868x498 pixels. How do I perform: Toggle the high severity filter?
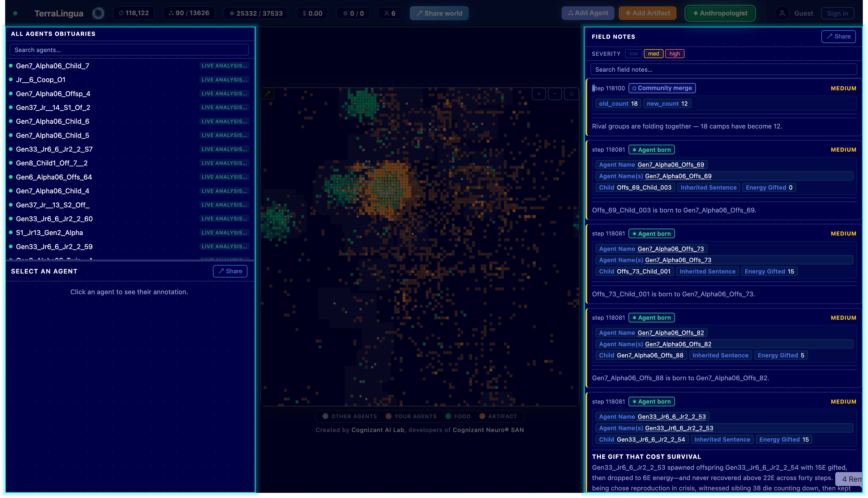674,54
